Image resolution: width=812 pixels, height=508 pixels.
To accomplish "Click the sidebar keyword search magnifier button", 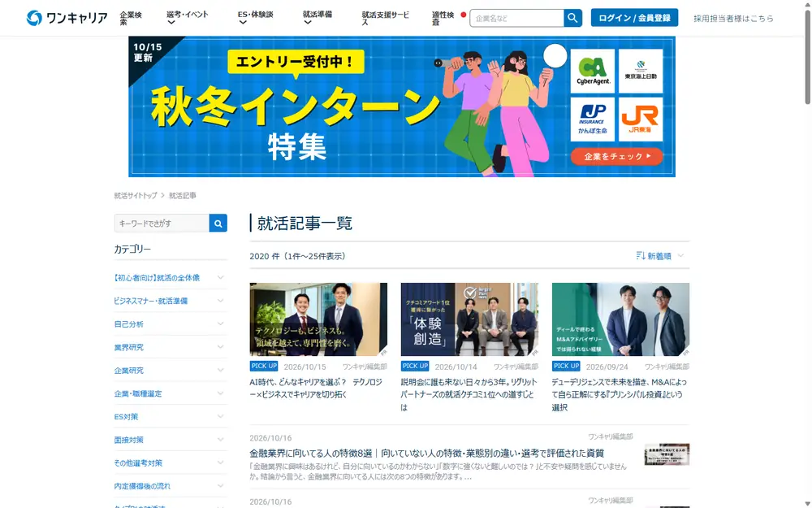I will [218, 224].
